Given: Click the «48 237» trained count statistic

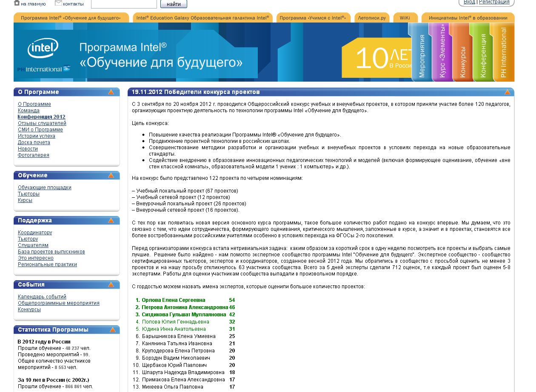Looking at the screenshot, I should 72,348.
